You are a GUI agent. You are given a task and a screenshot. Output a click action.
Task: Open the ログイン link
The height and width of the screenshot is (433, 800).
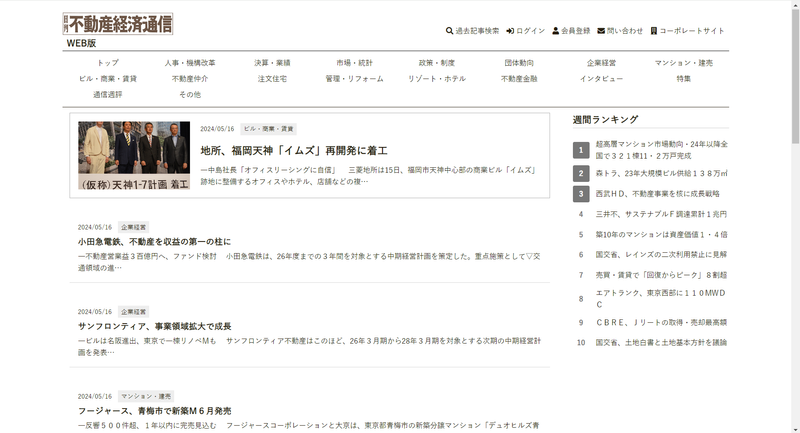click(530, 31)
